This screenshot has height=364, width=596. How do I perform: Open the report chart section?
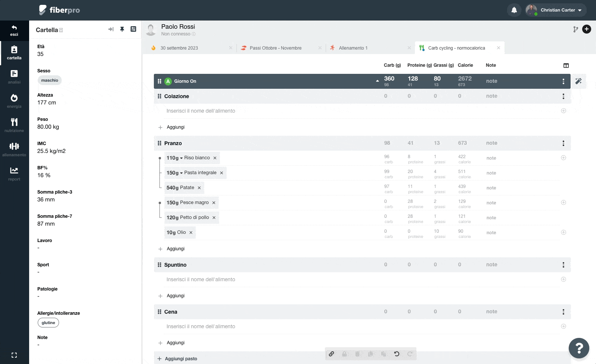(14, 174)
